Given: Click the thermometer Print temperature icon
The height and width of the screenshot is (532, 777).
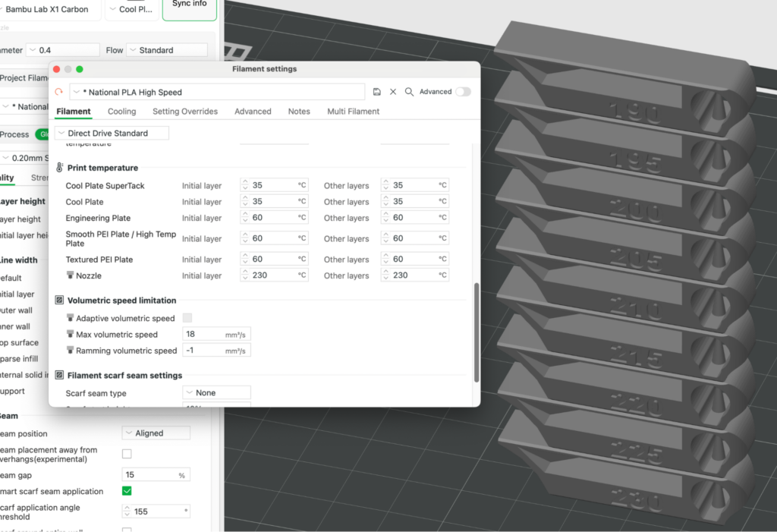Looking at the screenshot, I should [59, 168].
